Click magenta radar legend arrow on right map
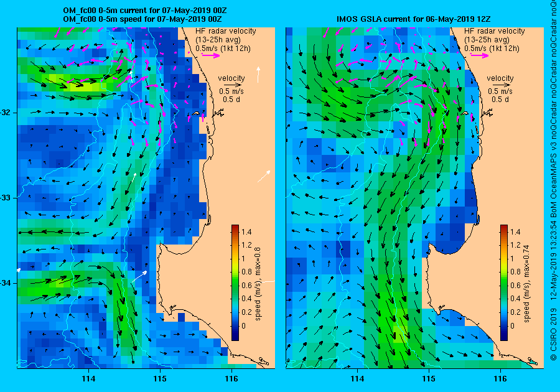560x392 pixels. pos(479,55)
